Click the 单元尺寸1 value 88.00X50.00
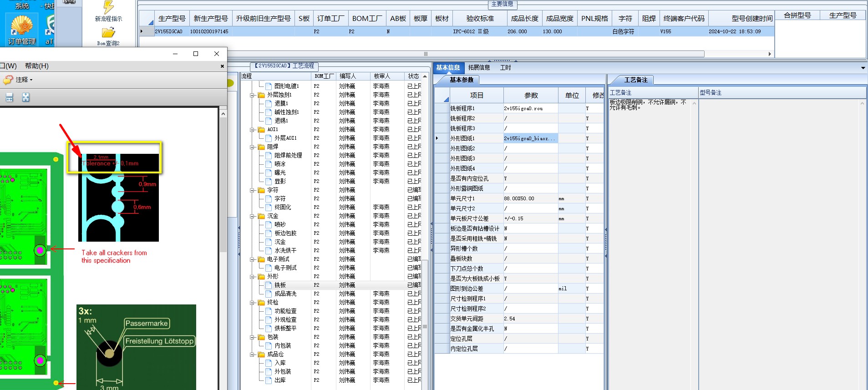The width and height of the screenshot is (868, 390). click(531, 199)
